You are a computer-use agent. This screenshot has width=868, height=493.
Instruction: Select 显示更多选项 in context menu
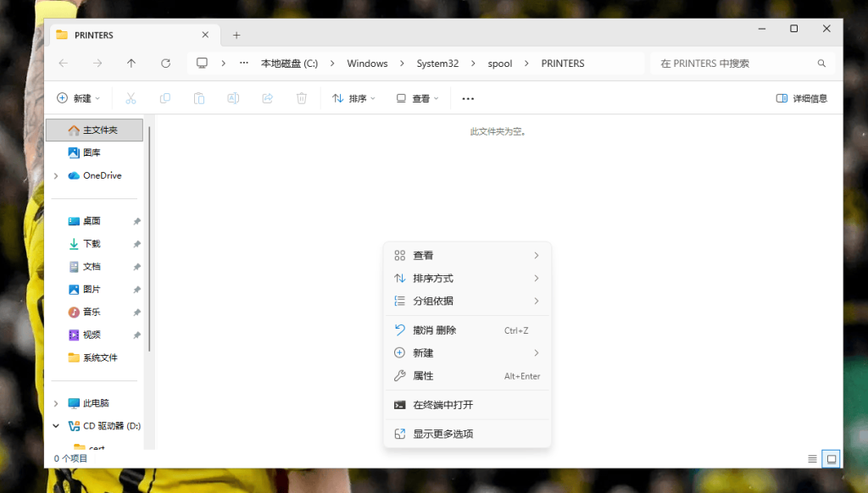tap(467, 434)
